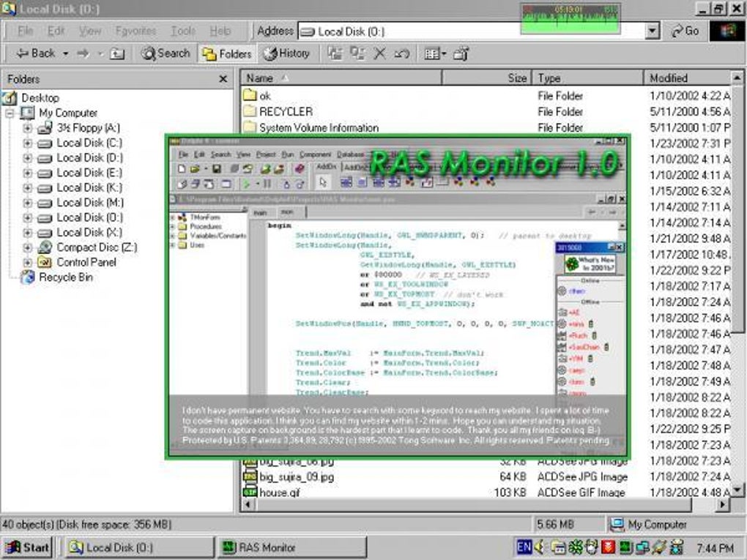The width and height of the screenshot is (747, 560).
Task: Click the Save icon in Delphi's toolbar
Action: [x=217, y=169]
